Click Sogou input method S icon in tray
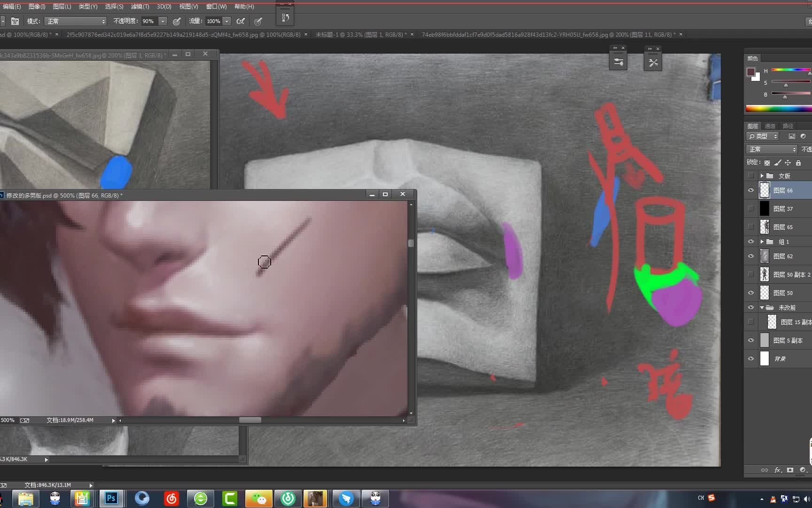Image resolution: width=812 pixels, height=508 pixels. pos(711,498)
